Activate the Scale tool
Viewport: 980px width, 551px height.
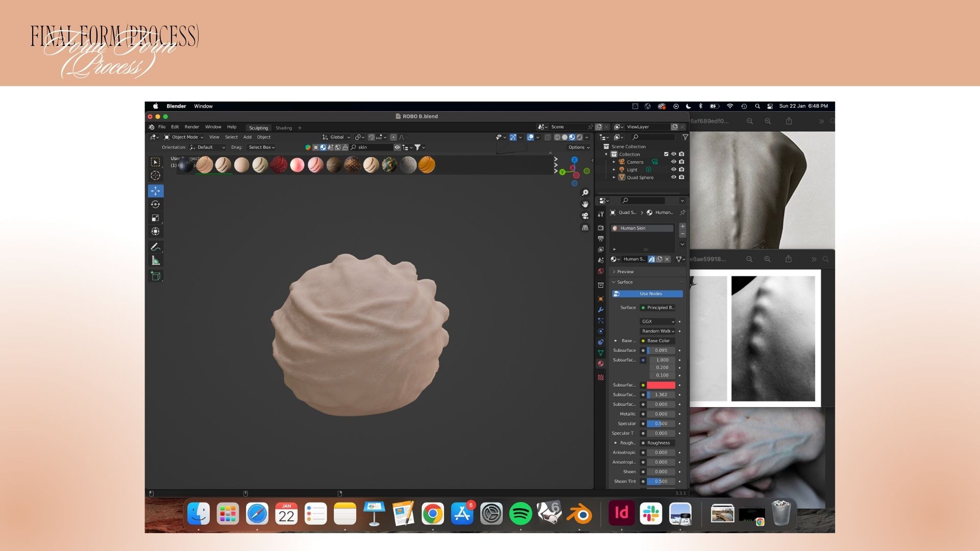(x=156, y=218)
